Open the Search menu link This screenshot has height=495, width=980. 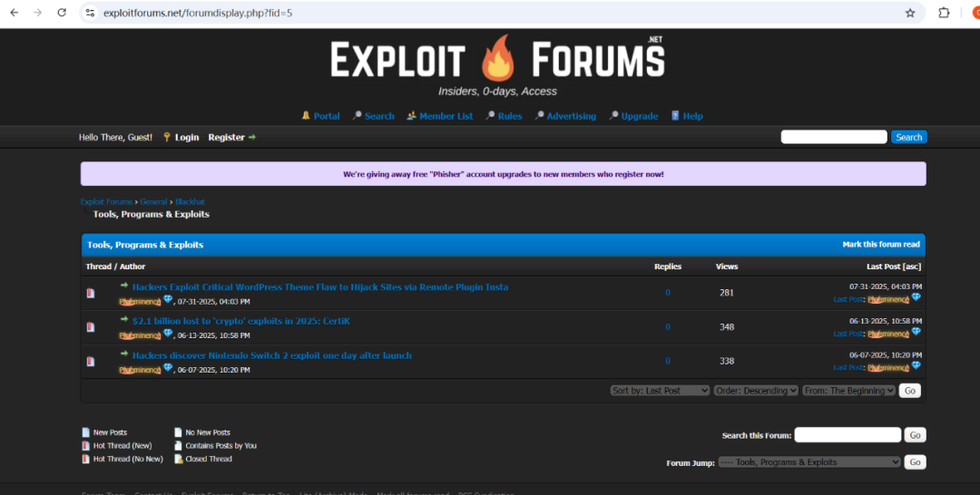379,116
